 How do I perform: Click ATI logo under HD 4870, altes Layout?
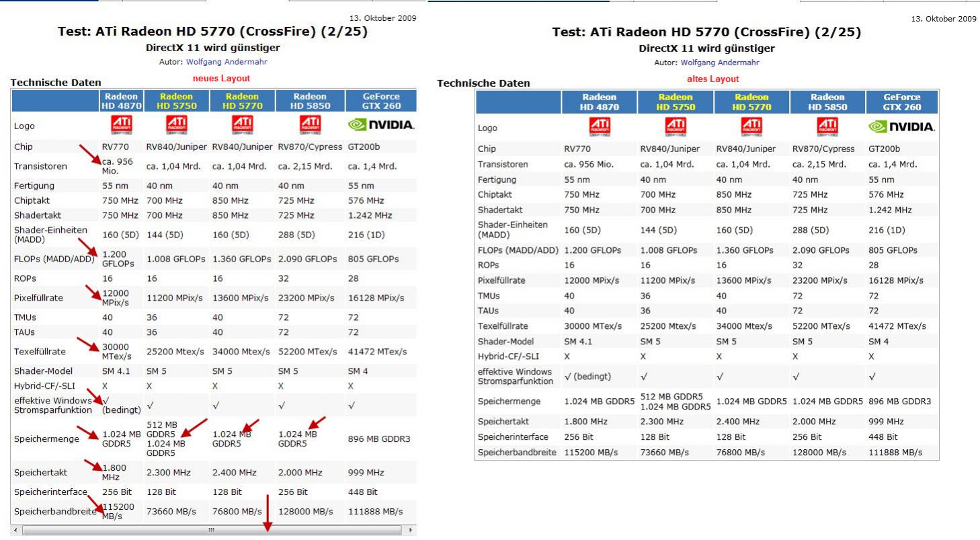[x=600, y=126]
